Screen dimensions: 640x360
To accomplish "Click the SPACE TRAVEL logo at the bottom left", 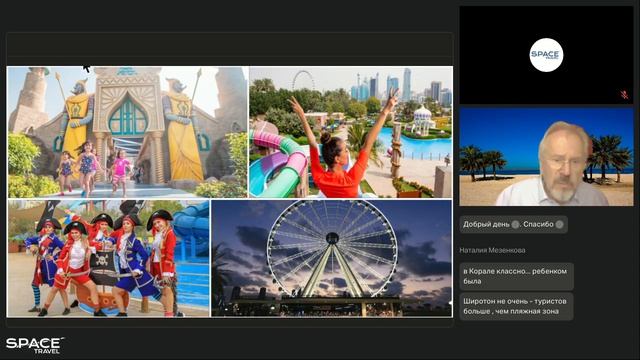I will click(x=35, y=345).
